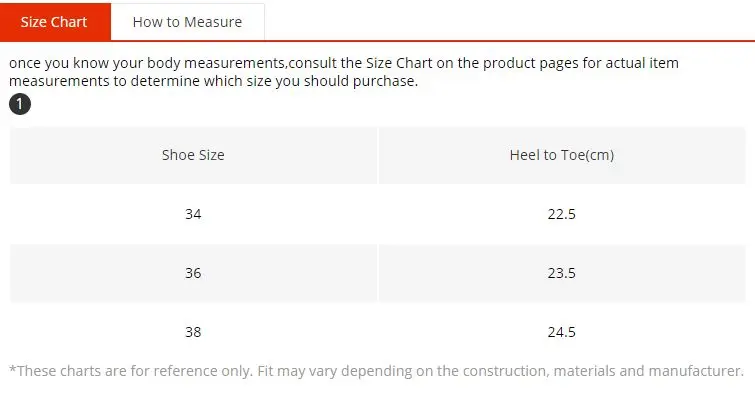Click the body measurements instruction text

[344, 72]
